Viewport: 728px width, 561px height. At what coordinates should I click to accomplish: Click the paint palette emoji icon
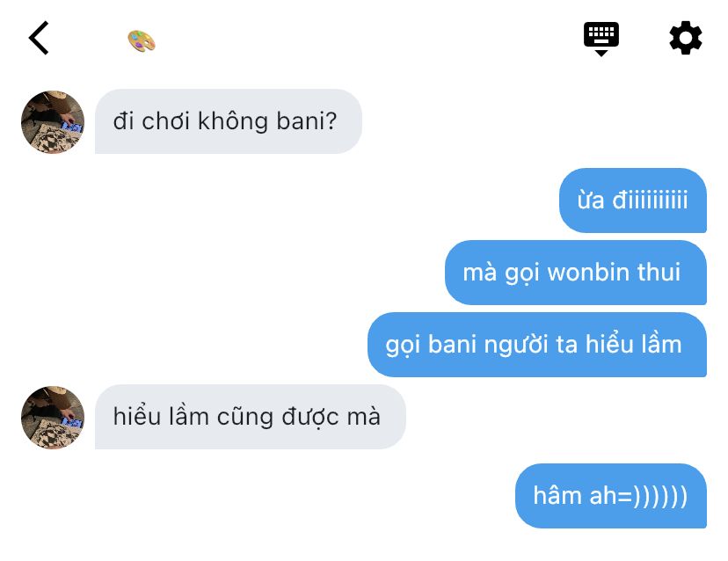(142, 40)
